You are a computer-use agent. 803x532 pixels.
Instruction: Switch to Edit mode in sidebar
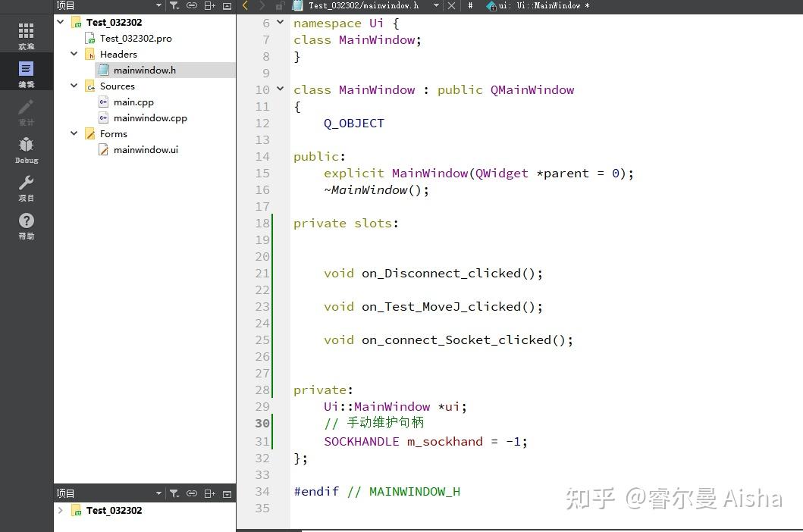click(26, 74)
